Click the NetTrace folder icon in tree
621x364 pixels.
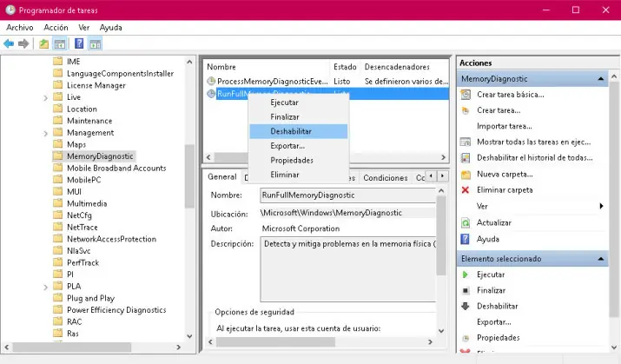point(58,227)
